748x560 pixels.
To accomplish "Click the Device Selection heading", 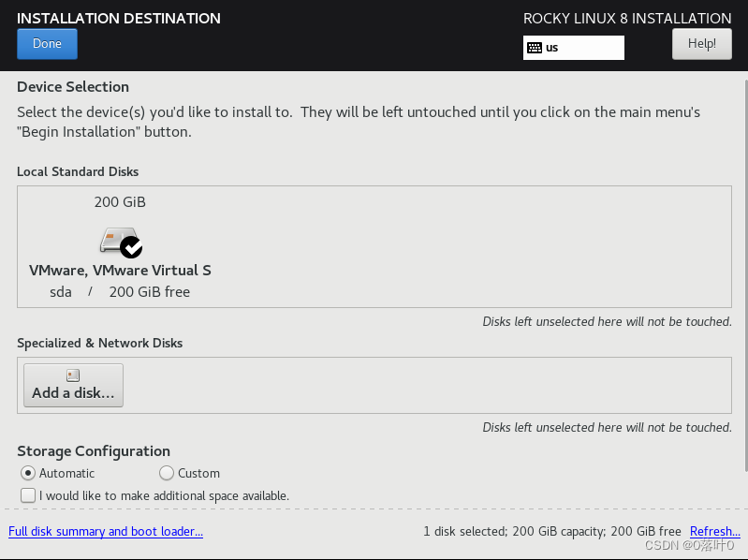I will (73, 87).
